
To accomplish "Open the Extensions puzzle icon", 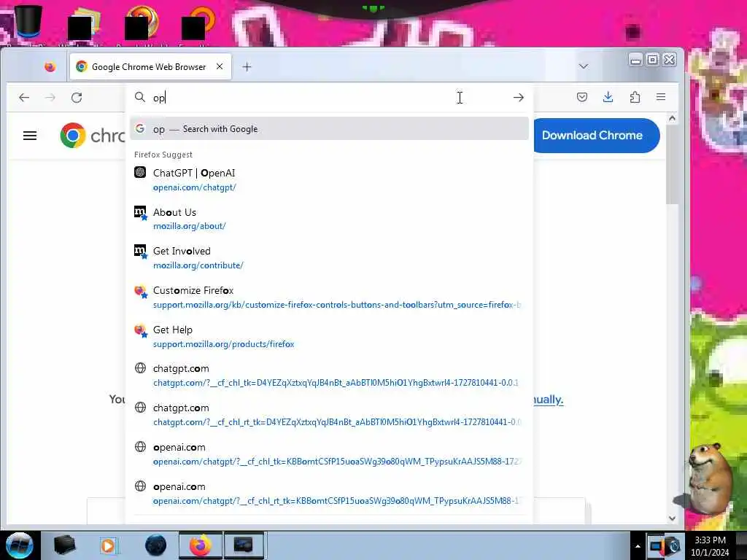I will click(635, 97).
